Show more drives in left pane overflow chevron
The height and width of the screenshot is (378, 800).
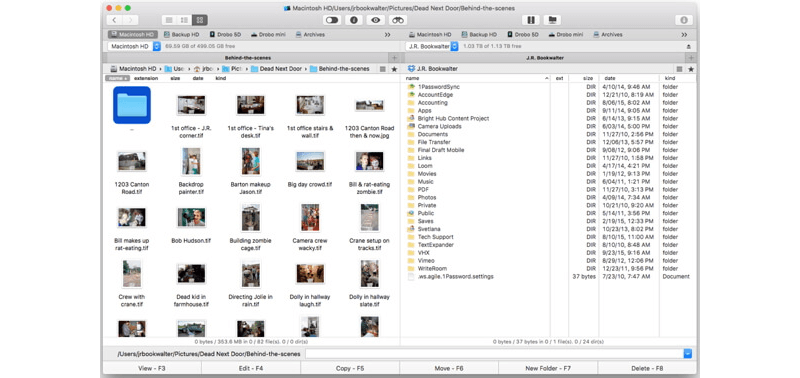387,35
